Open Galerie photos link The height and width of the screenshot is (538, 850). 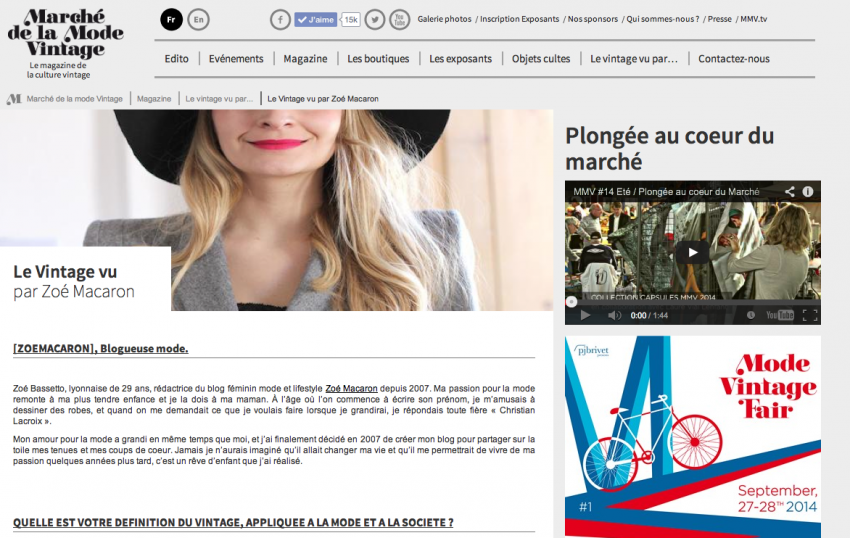click(x=444, y=19)
